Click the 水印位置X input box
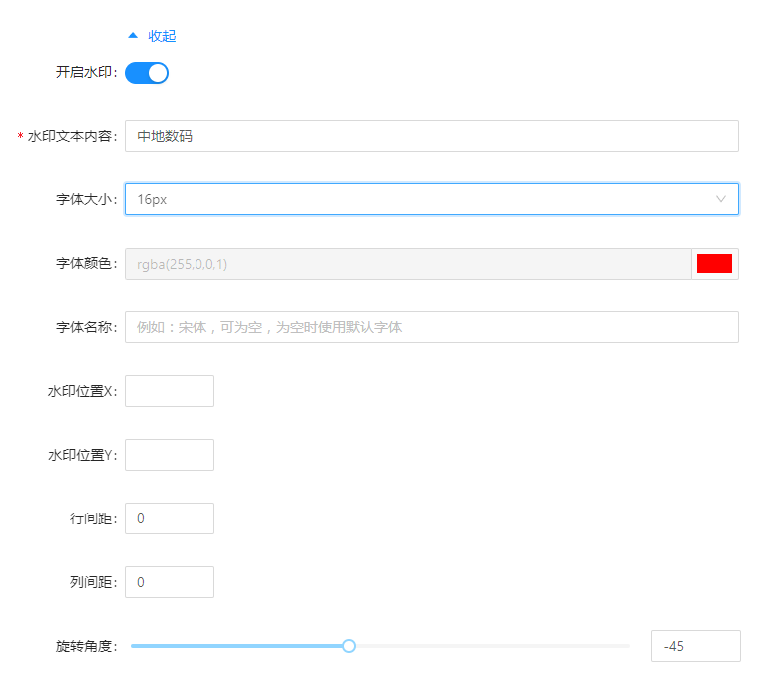 click(x=170, y=391)
